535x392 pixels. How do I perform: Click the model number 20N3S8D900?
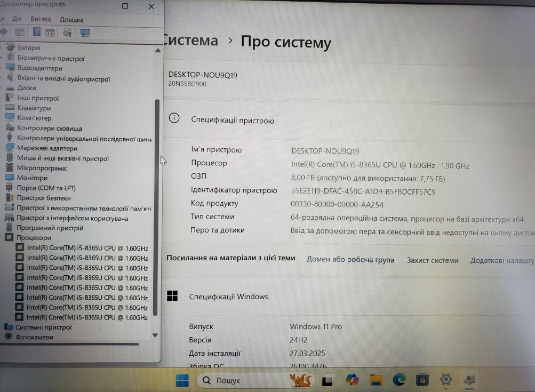187,84
